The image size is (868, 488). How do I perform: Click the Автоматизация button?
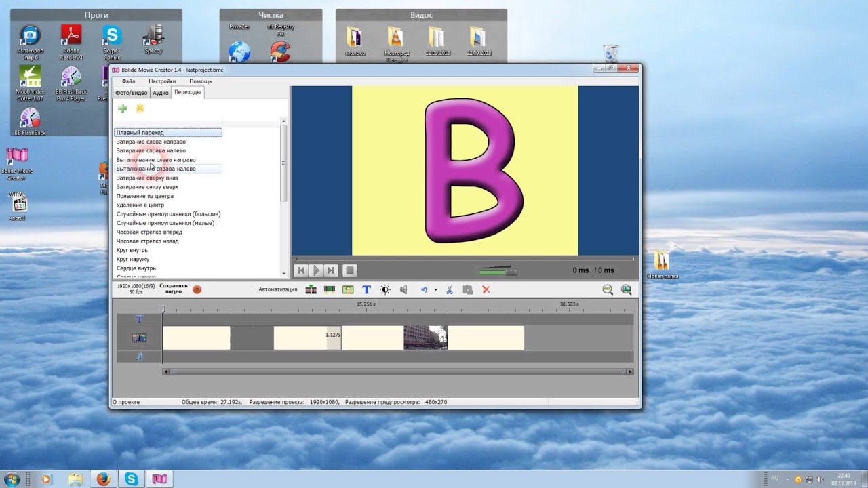[x=278, y=289]
